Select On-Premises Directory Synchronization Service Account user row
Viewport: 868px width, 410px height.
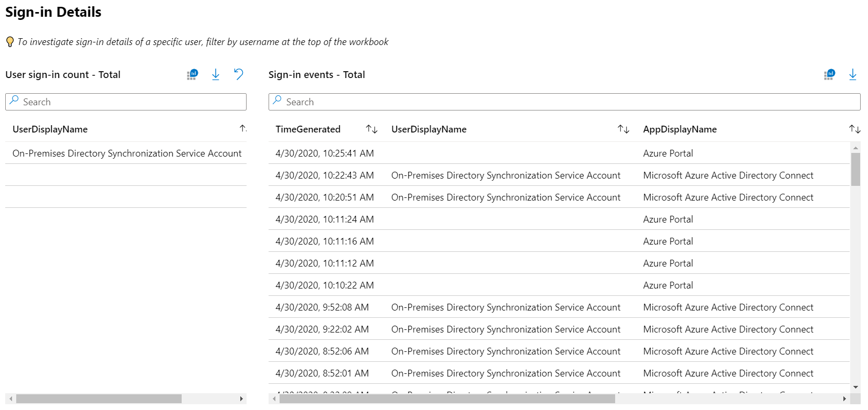click(127, 153)
